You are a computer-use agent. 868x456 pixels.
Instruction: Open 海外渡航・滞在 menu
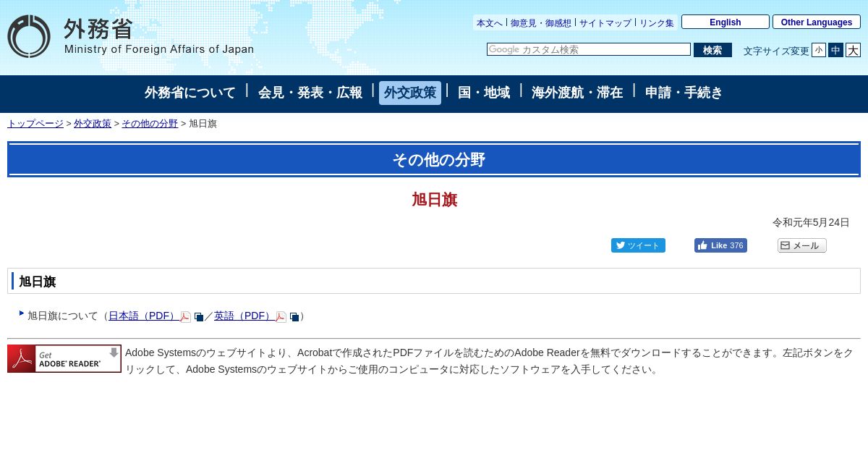coord(577,93)
